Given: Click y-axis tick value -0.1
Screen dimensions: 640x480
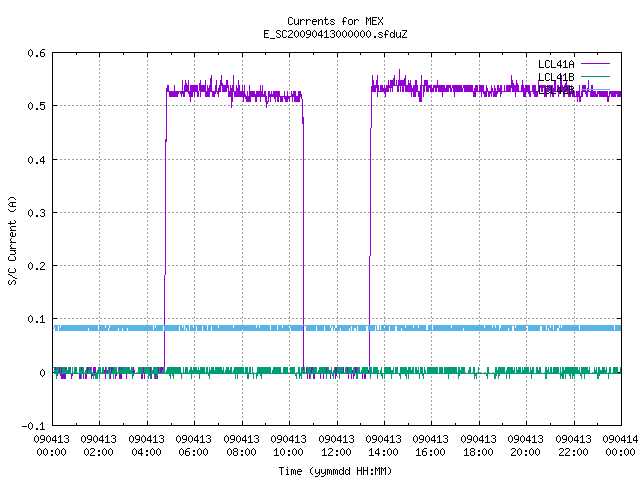Looking at the screenshot, I should [x=33, y=426].
